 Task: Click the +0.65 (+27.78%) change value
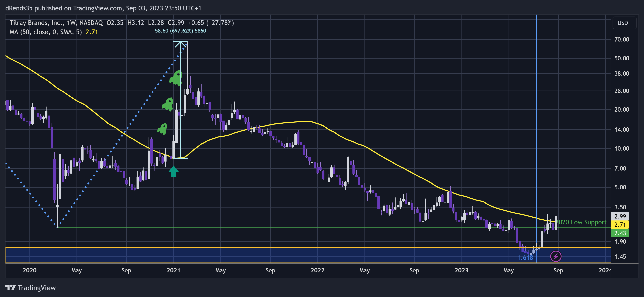click(x=211, y=23)
